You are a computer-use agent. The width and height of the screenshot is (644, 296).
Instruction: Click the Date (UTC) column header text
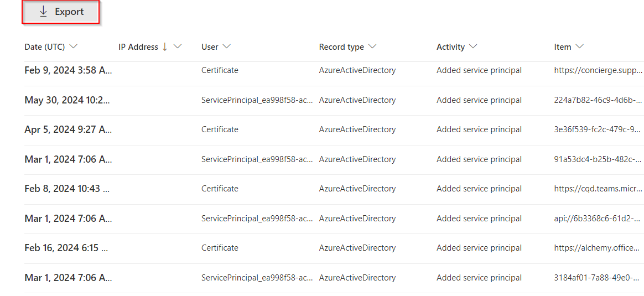[45, 47]
